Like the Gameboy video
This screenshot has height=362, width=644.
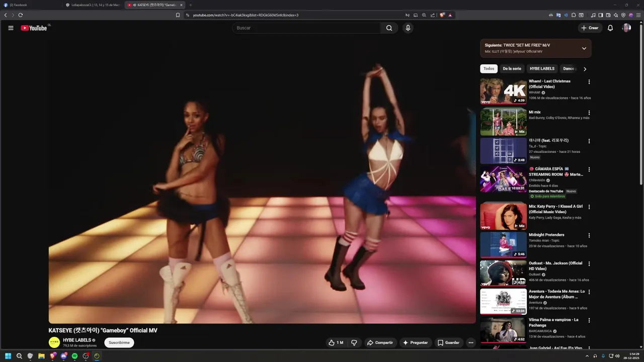(x=336, y=342)
